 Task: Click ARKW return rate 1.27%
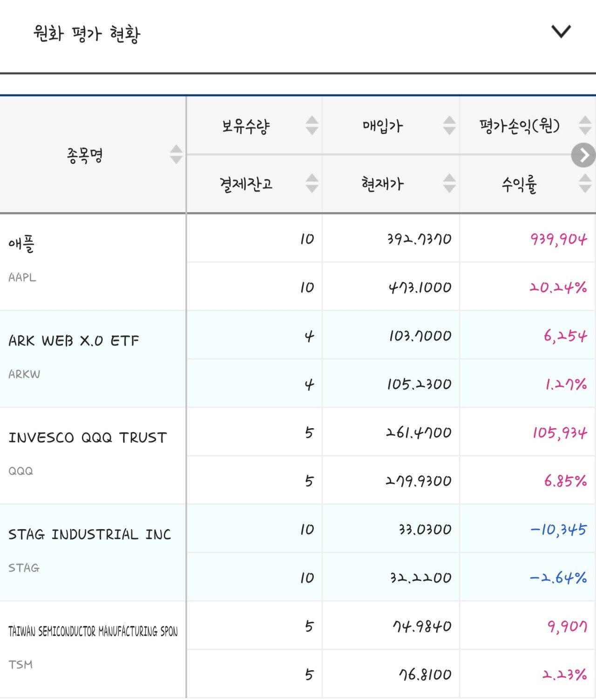[x=566, y=384]
